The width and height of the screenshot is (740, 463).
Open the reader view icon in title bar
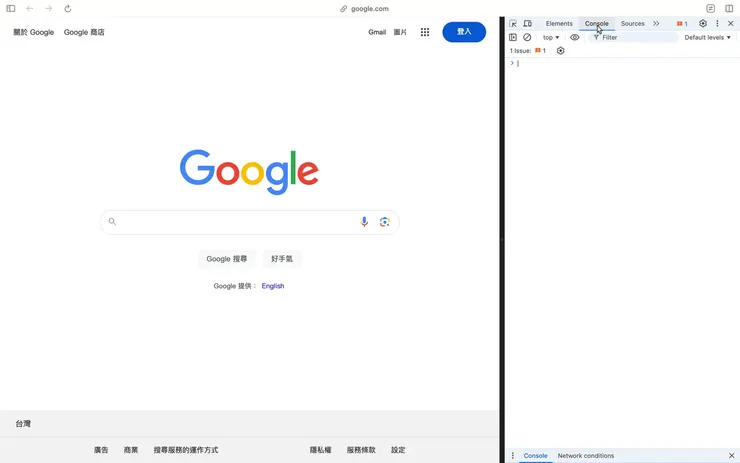(x=711, y=8)
